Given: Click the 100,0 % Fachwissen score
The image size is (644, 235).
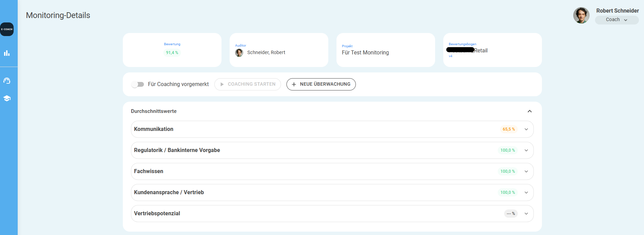Looking at the screenshot, I should tap(508, 171).
